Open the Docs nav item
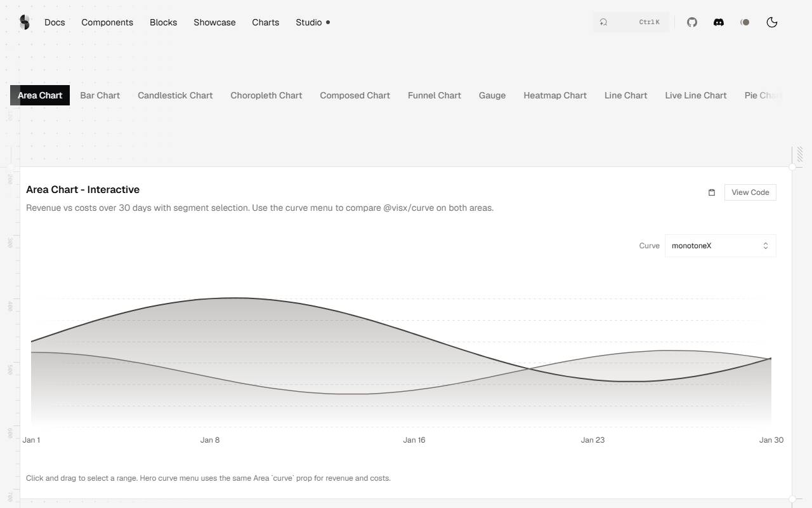 (x=55, y=22)
